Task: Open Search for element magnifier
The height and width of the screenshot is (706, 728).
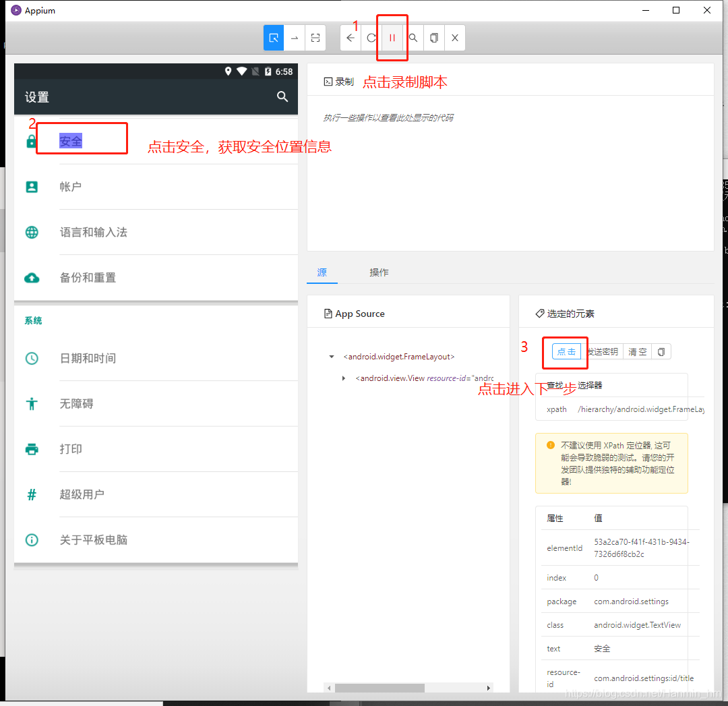Action: click(x=413, y=38)
